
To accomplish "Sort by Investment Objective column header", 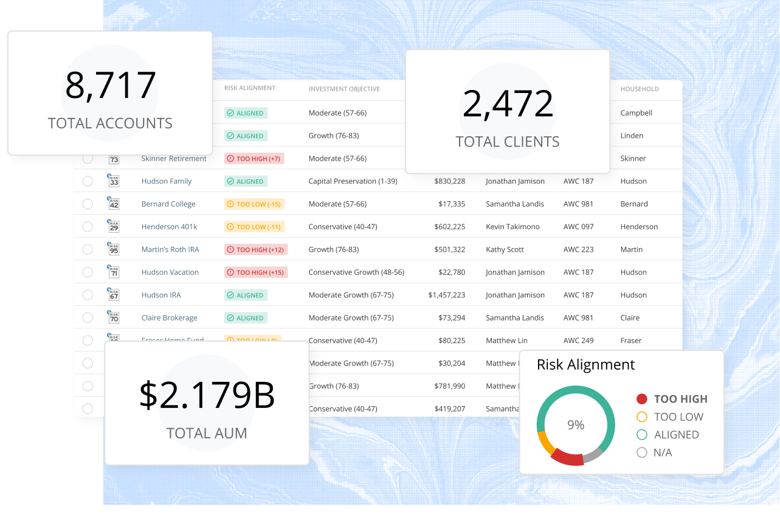I will pos(344,89).
